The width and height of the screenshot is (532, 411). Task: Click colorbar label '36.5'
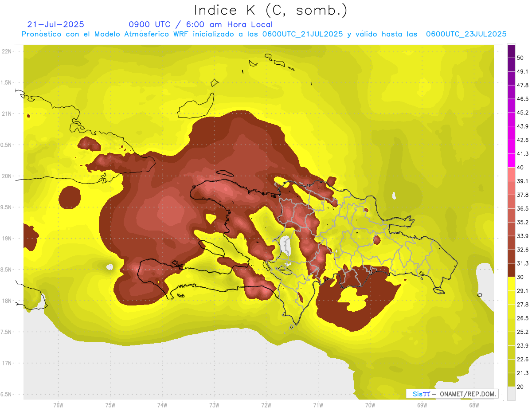tap(523, 208)
